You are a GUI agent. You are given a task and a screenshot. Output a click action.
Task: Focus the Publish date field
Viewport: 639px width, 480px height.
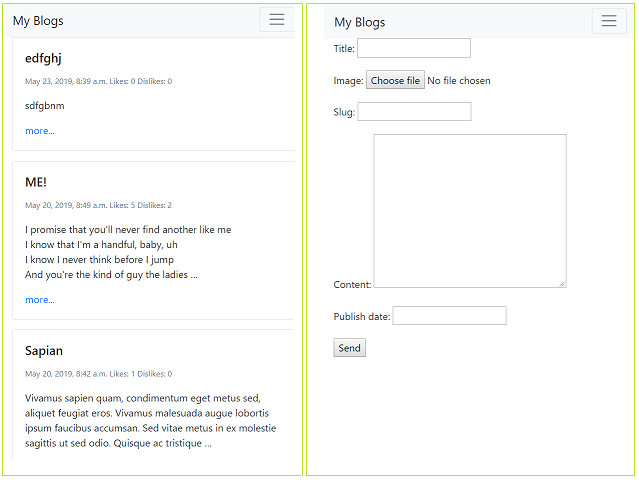click(449, 316)
